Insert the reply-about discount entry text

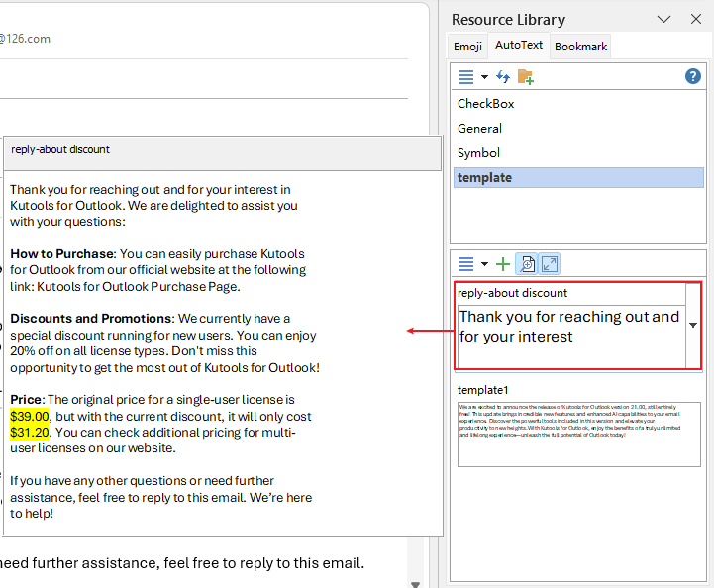click(x=571, y=337)
